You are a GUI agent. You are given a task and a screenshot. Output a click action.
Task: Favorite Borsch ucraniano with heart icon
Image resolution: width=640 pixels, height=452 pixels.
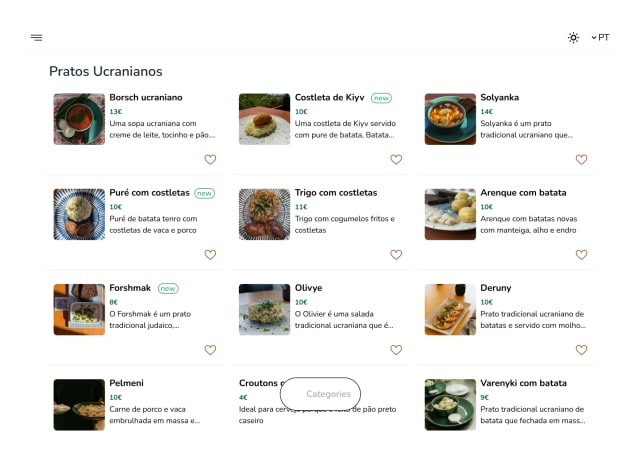click(210, 159)
